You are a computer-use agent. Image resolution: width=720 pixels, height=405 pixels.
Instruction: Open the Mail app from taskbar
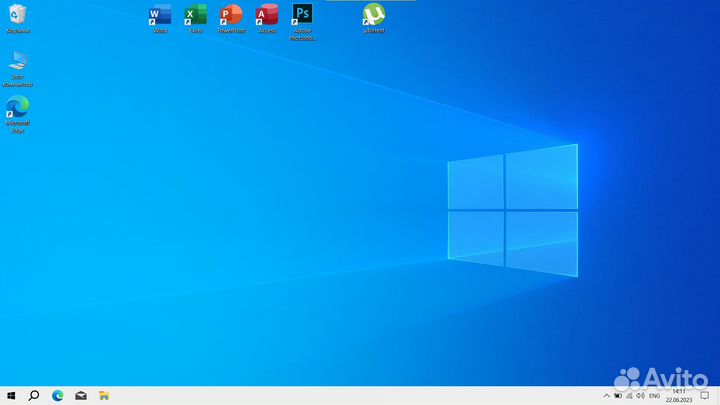coord(81,395)
